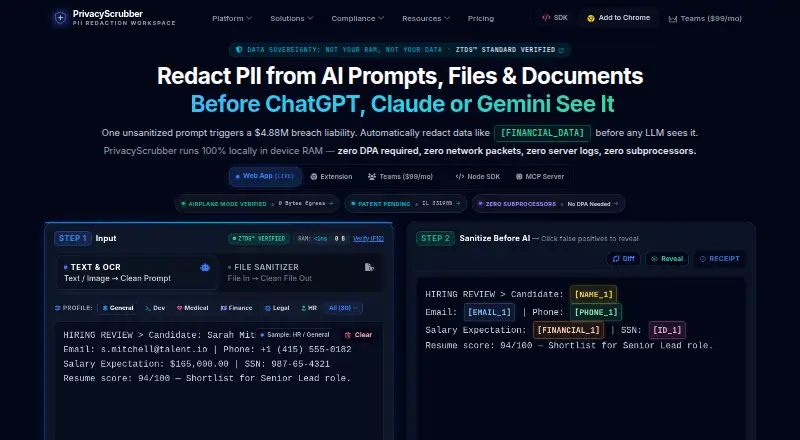Viewport: 800px width, 440px height.
Task: Open the Sample: HR / General selector
Action: pyautogui.click(x=294, y=335)
